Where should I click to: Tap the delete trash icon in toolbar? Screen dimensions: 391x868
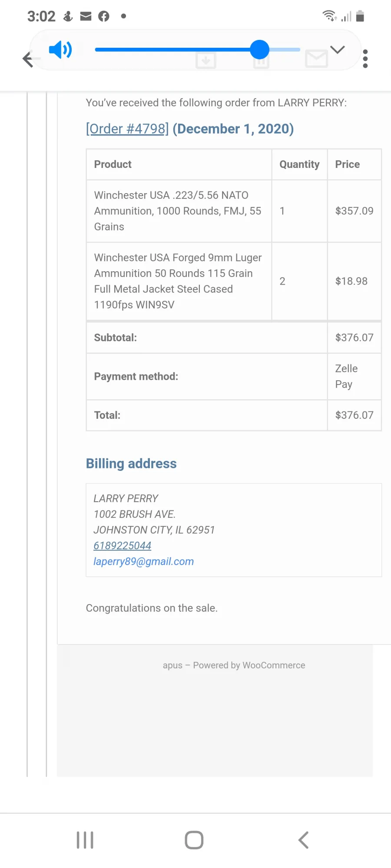(x=261, y=62)
